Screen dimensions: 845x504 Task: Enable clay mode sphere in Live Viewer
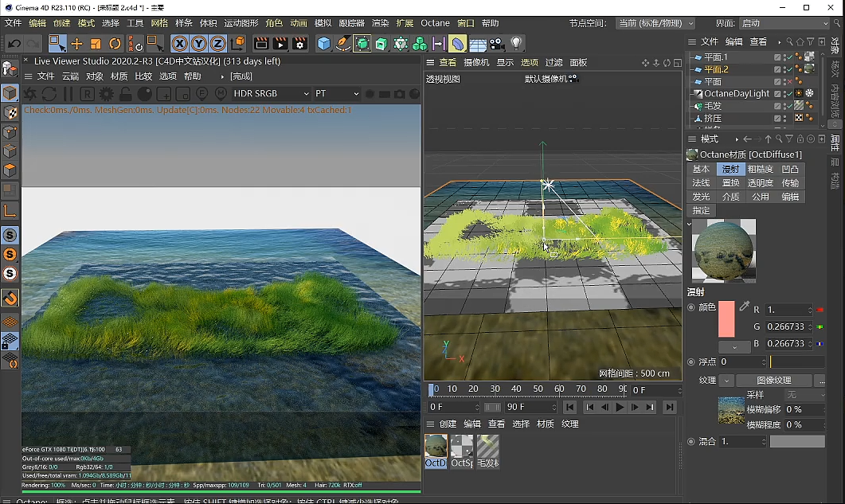click(x=144, y=94)
